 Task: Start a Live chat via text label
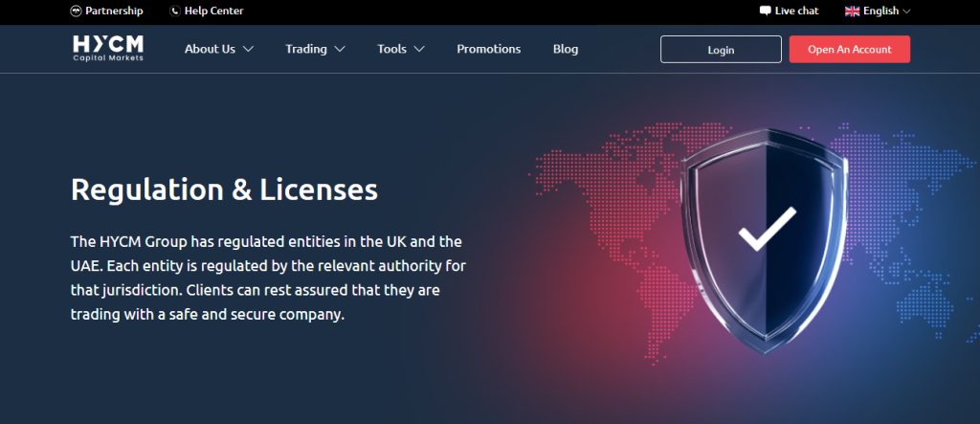coord(796,11)
